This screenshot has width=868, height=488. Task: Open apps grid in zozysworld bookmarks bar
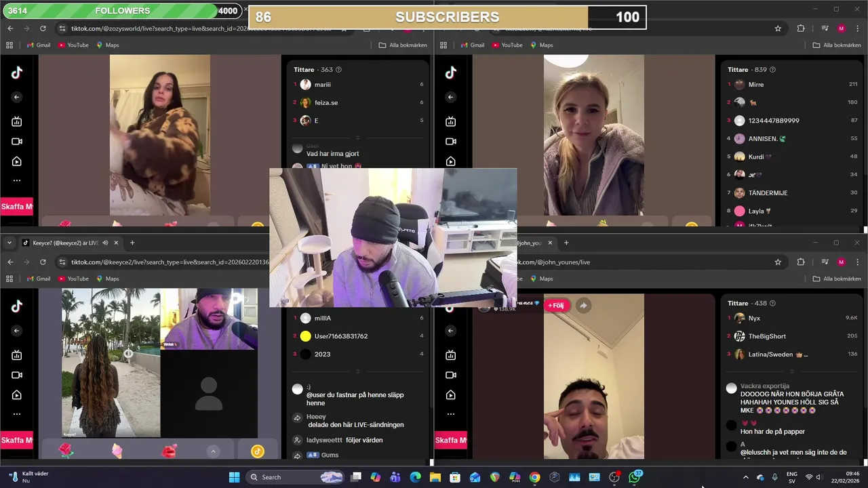9,45
